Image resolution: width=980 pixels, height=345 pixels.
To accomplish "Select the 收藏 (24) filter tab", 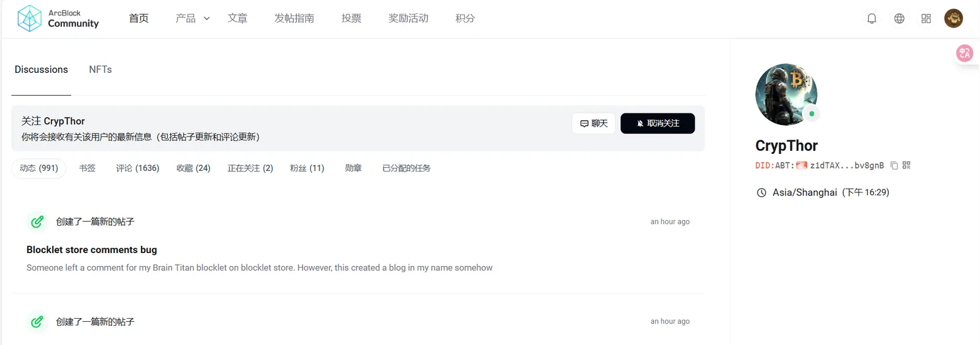I will point(194,168).
